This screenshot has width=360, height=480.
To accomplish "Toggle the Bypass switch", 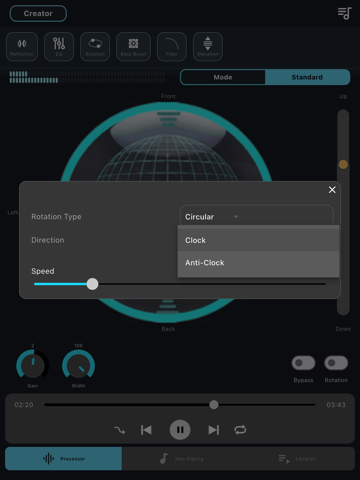I will pos(303,363).
